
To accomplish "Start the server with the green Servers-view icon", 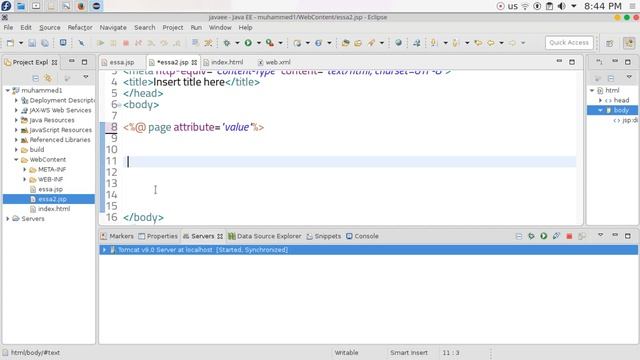I will click(x=544, y=236).
